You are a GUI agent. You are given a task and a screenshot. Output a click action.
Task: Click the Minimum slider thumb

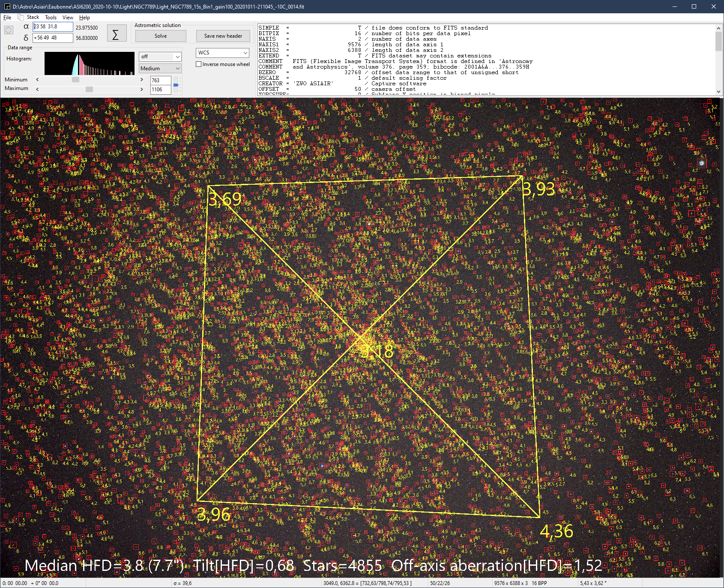tap(75, 80)
